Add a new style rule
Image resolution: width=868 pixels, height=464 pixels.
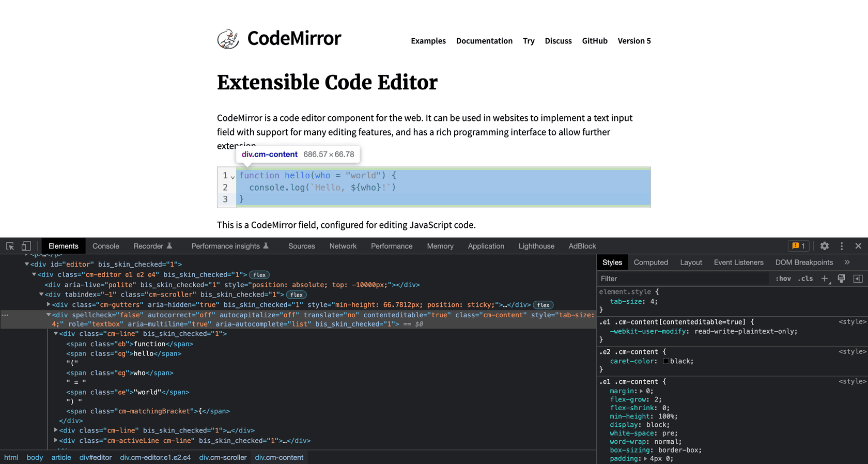coord(825,279)
